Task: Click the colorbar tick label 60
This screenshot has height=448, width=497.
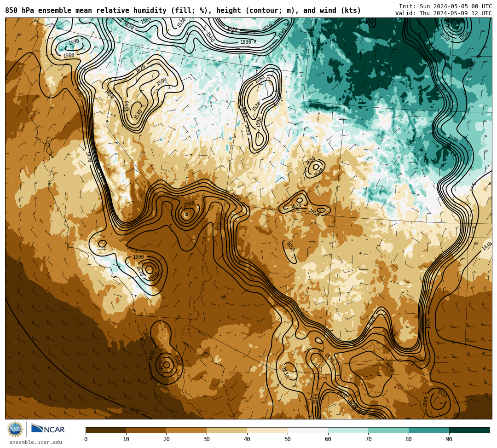Action: point(328,439)
